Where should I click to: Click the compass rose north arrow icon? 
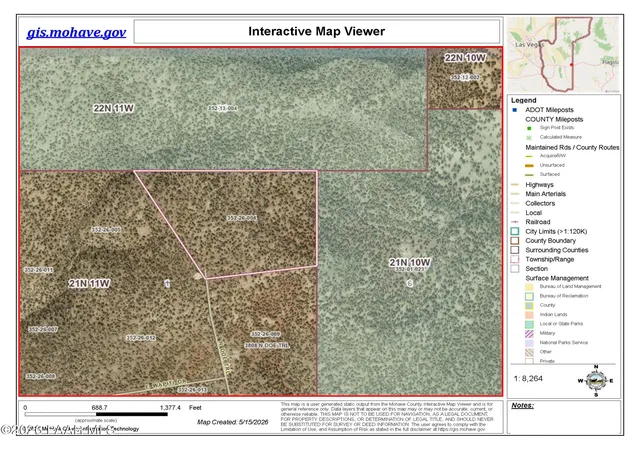point(596,381)
